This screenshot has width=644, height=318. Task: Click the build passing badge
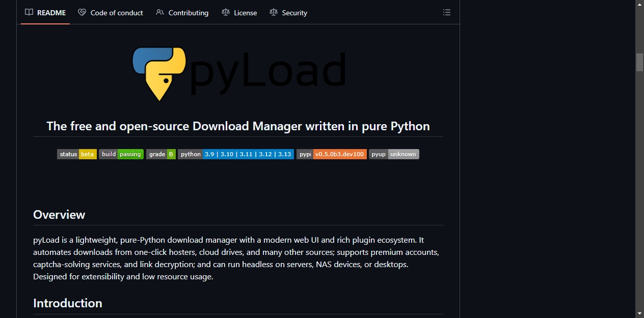click(121, 154)
